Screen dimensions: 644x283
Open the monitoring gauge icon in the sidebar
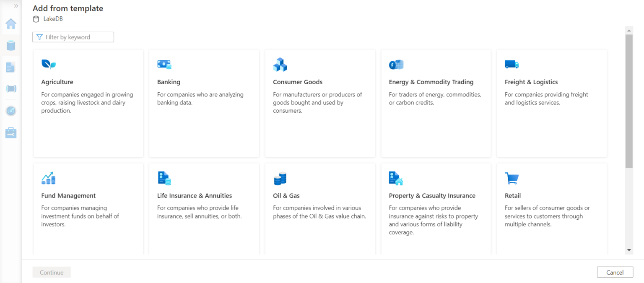tap(10, 111)
